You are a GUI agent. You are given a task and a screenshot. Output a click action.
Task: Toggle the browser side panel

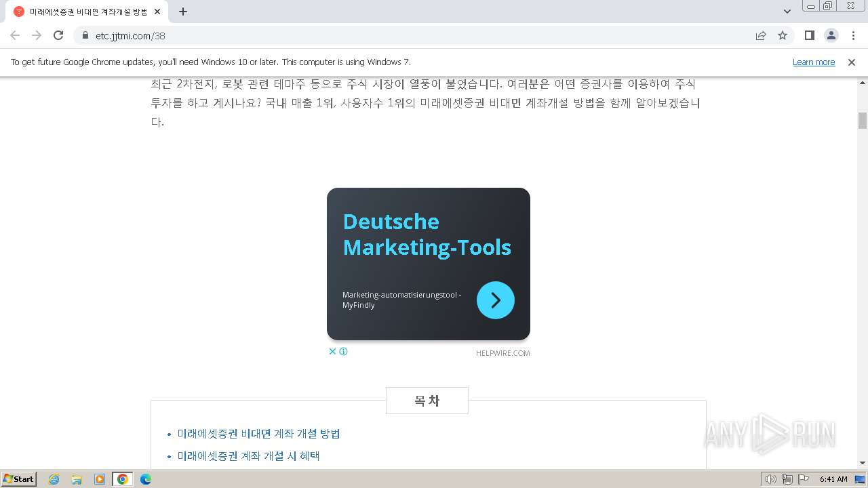pyautogui.click(x=810, y=35)
